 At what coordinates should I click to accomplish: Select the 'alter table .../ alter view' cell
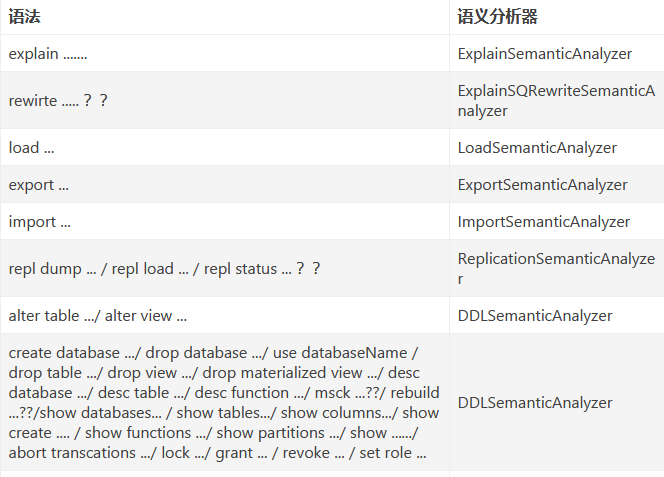(97, 316)
